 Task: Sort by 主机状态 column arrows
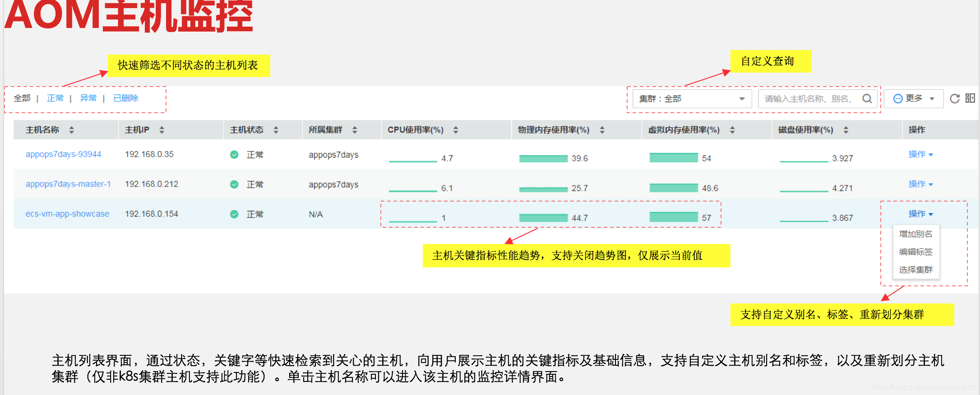(x=276, y=130)
